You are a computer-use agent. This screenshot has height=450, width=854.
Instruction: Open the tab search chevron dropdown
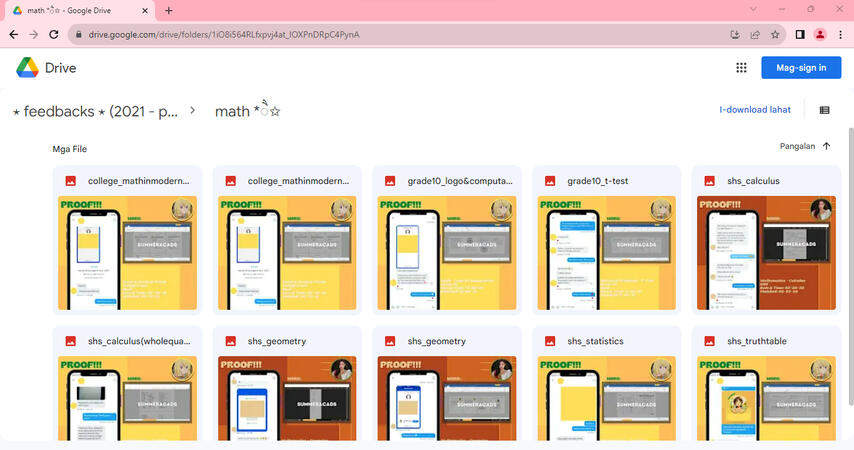pos(753,9)
